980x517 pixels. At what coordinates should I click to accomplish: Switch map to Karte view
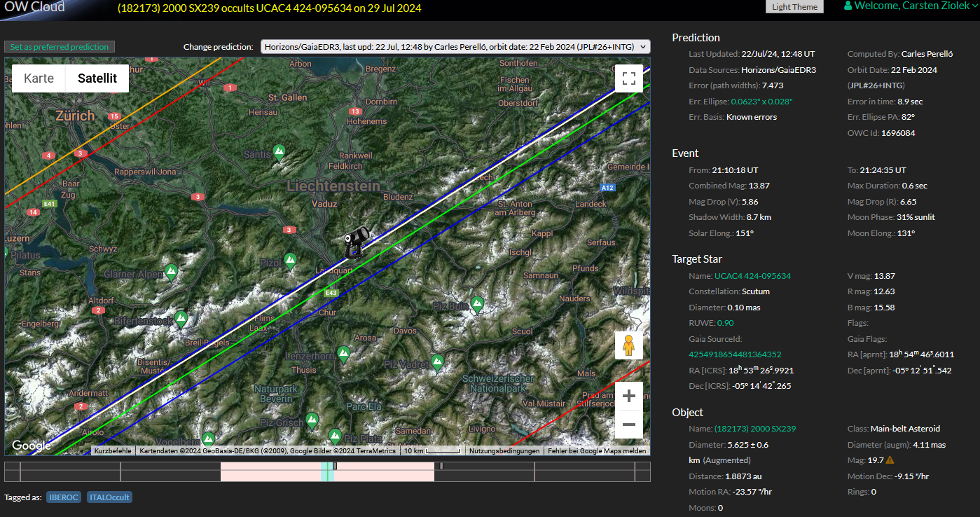(x=39, y=78)
